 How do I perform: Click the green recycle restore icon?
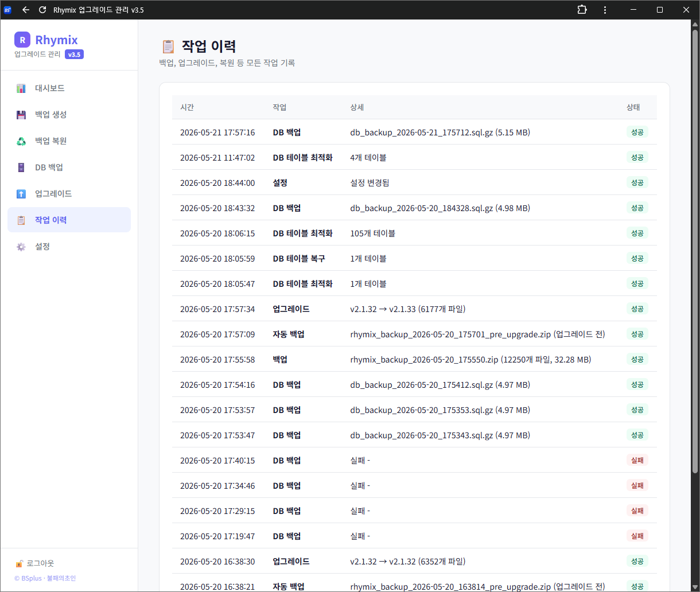tap(21, 141)
